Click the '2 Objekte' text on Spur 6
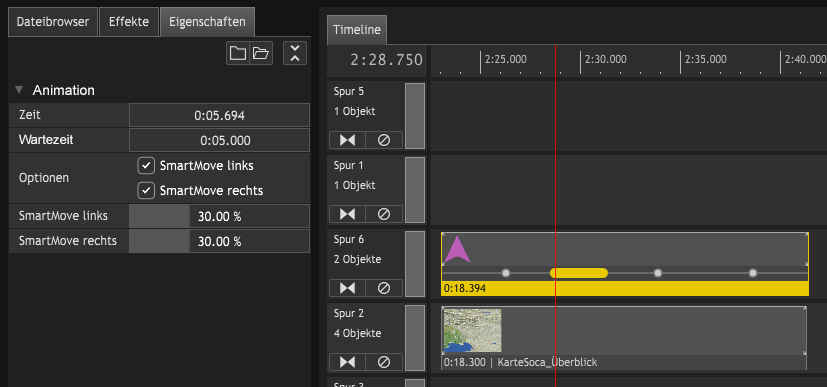827x387 pixels. tap(358, 259)
